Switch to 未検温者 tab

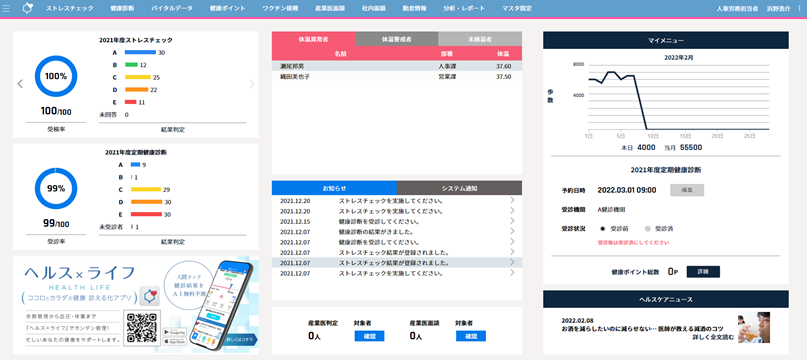(x=480, y=39)
